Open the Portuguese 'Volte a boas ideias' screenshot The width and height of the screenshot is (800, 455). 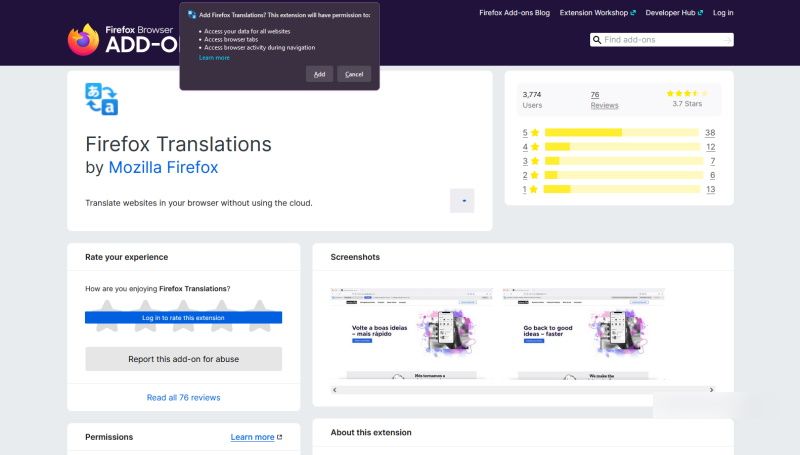412,334
